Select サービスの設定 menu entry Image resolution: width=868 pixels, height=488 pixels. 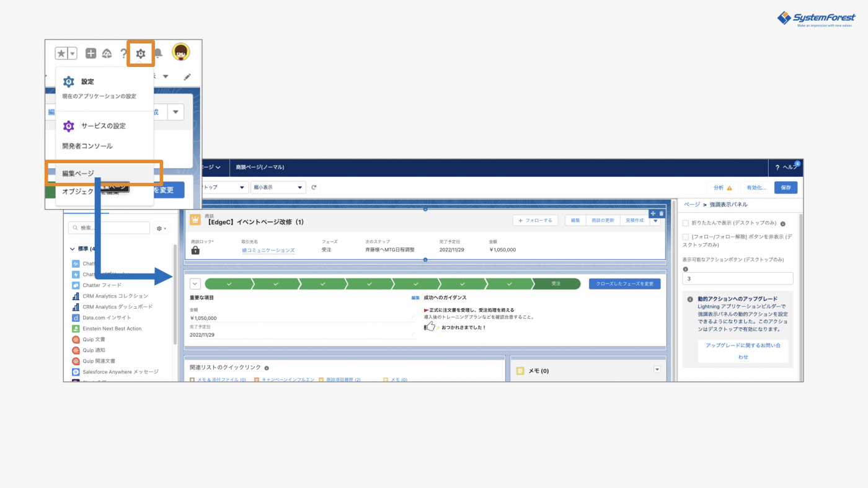coord(103,126)
